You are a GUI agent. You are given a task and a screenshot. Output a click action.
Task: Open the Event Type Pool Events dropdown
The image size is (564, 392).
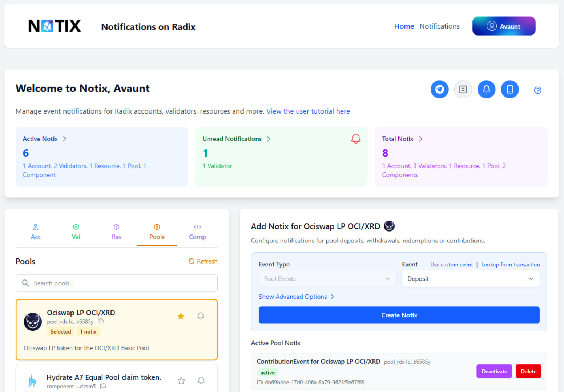[x=327, y=279]
